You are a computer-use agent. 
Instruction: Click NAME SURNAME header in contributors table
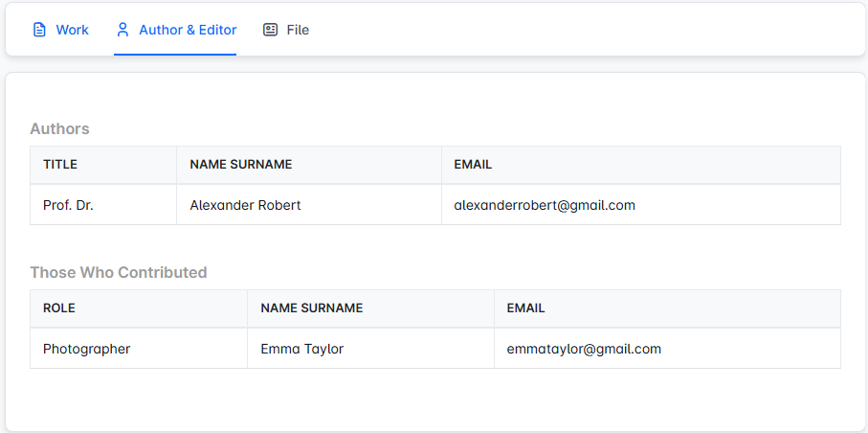[311, 308]
